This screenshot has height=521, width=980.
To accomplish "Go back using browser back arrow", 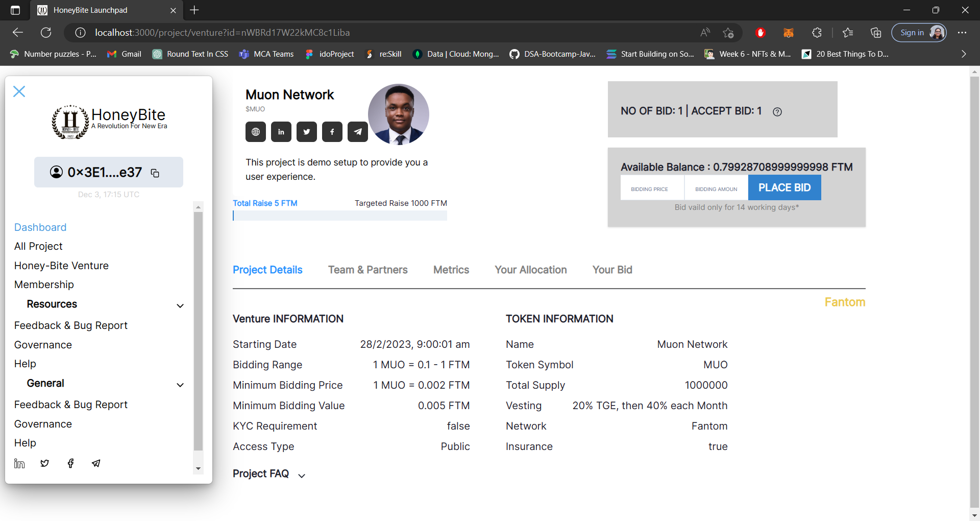I will (18, 33).
